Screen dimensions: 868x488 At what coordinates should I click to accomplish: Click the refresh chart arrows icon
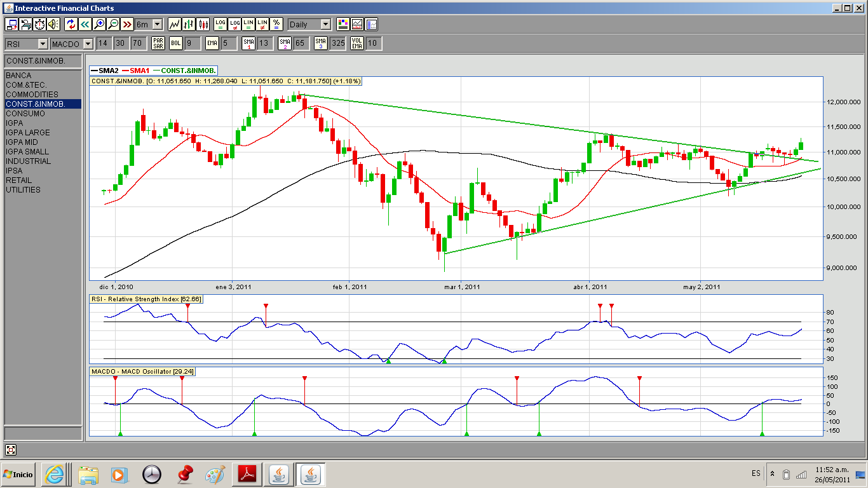(x=71, y=24)
